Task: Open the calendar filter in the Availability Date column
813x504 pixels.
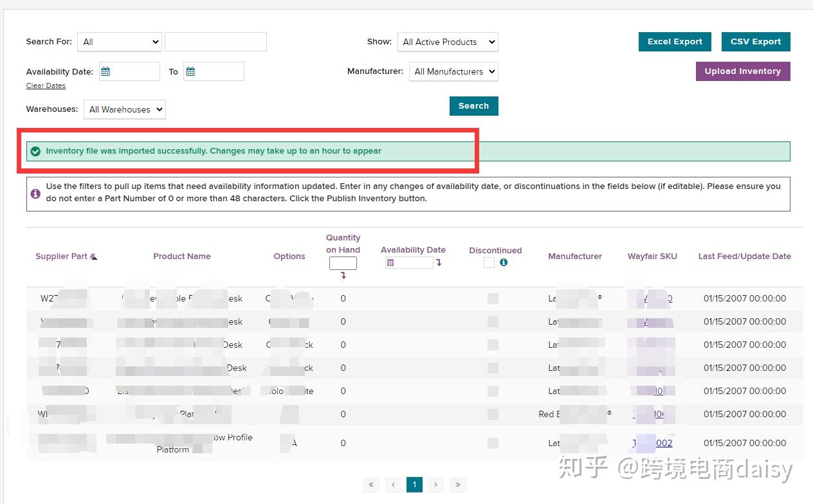Action: pyautogui.click(x=391, y=262)
